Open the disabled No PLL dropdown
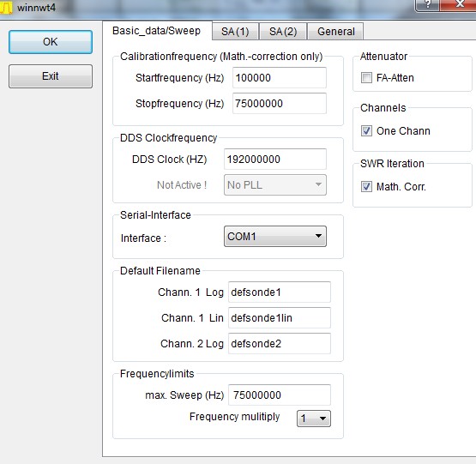This screenshot has width=476, height=464. tap(275, 185)
